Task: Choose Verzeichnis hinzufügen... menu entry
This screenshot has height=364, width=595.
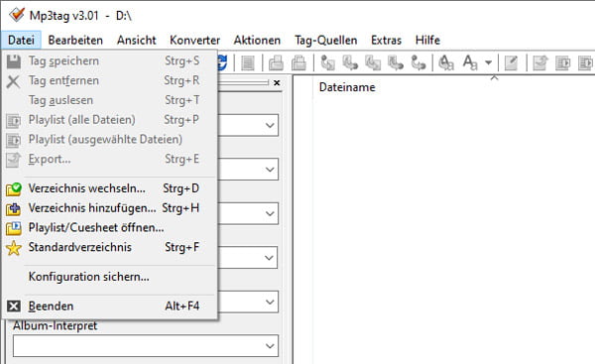Action: (x=110, y=208)
